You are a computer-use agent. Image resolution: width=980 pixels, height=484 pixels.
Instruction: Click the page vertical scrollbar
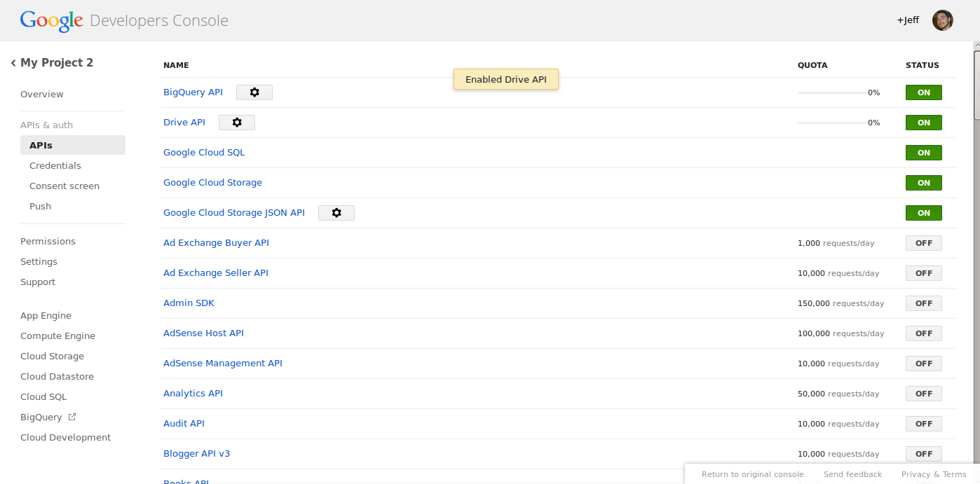point(976,84)
